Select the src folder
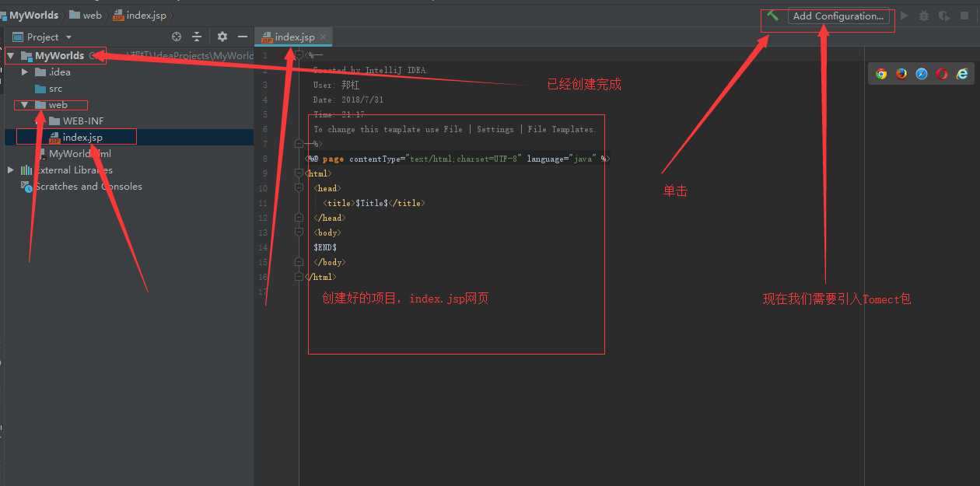 tap(55, 89)
